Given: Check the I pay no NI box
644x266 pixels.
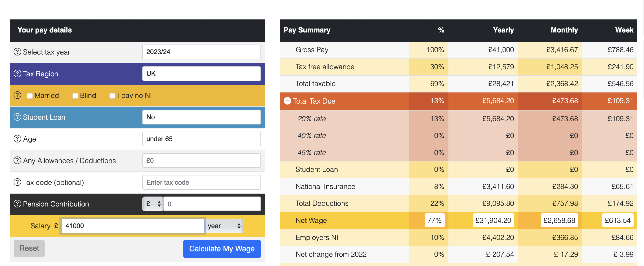Looking at the screenshot, I should 112,96.
